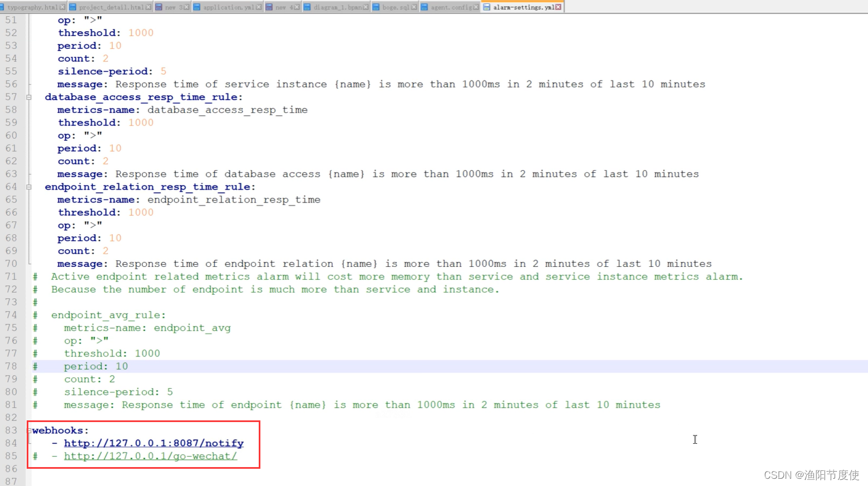Click silence-period: 5 on line 55
868x486 pixels.
pyautogui.click(x=112, y=71)
